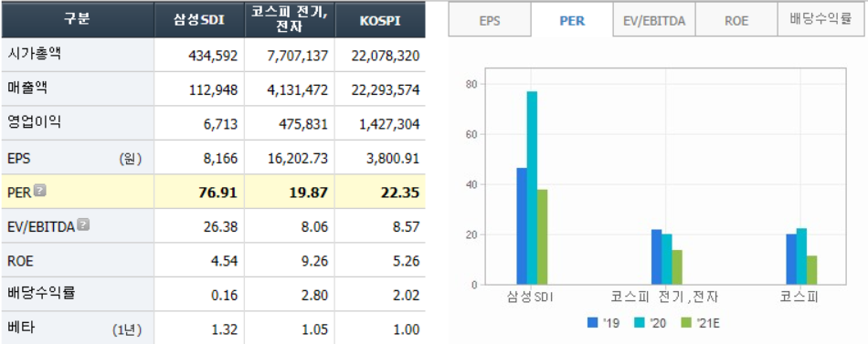868x344 pixels.
Task: Click the 26.38 EV/EBITDA value
Action: pos(221,227)
